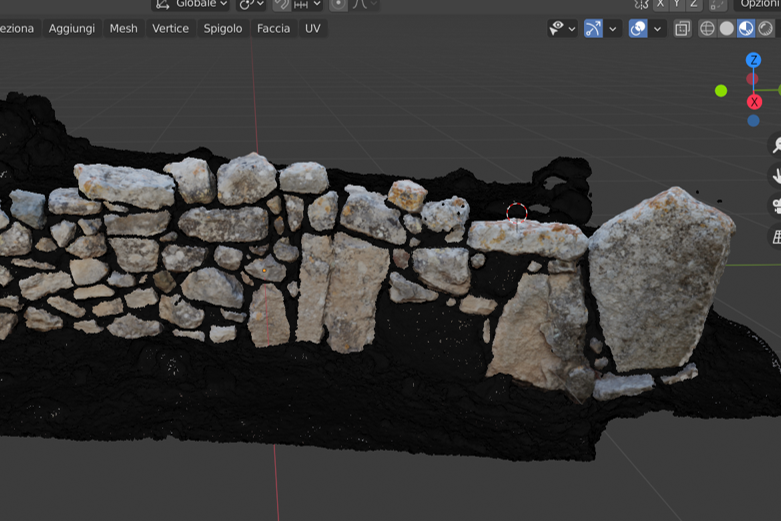Open the Mesh menu
This screenshot has height=521, width=781.
(x=123, y=28)
